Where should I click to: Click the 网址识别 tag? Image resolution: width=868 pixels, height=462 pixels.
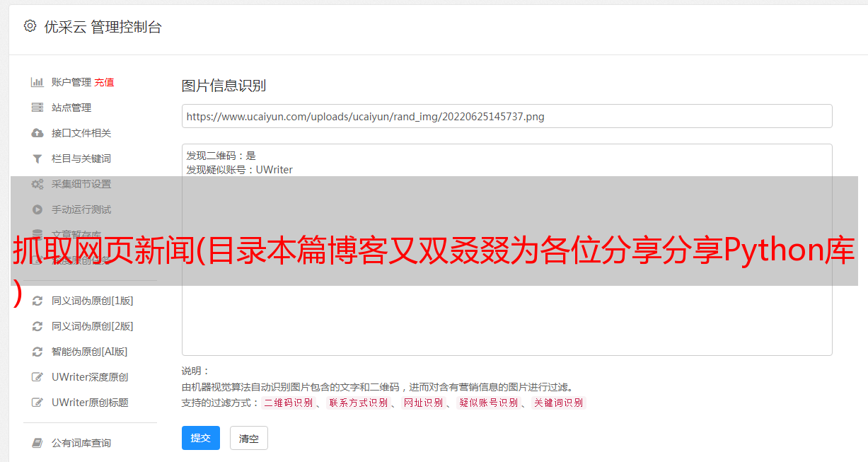point(423,403)
